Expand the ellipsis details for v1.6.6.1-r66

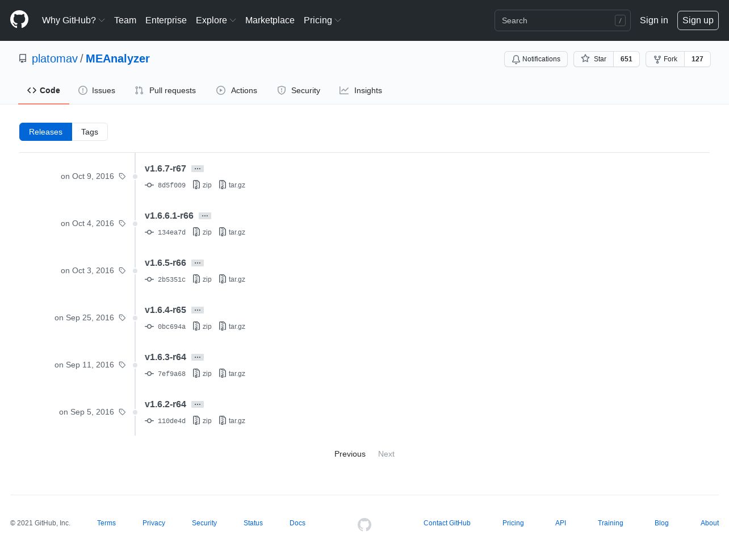[205, 216]
